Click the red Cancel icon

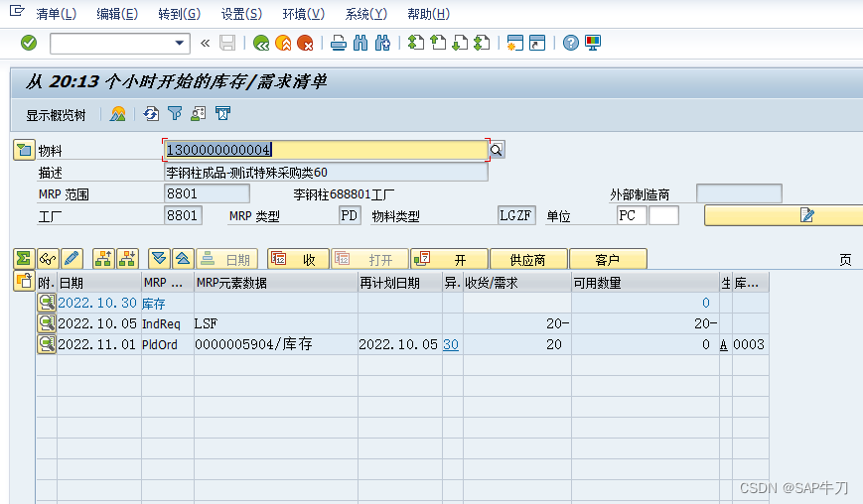coord(305,43)
